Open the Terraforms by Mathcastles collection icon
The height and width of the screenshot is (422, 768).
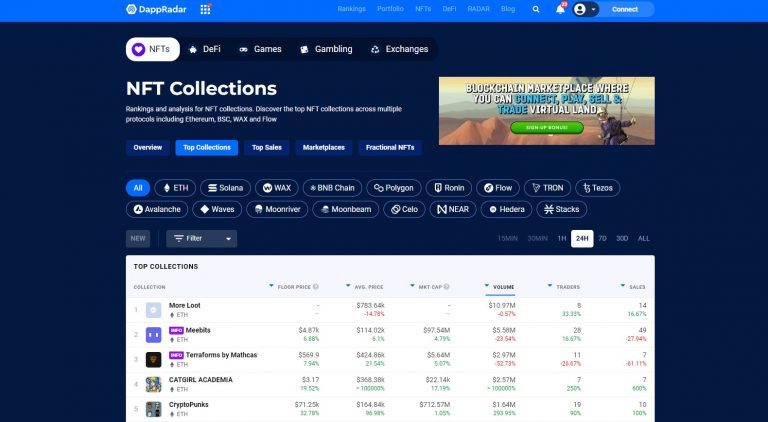[x=153, y=360]
